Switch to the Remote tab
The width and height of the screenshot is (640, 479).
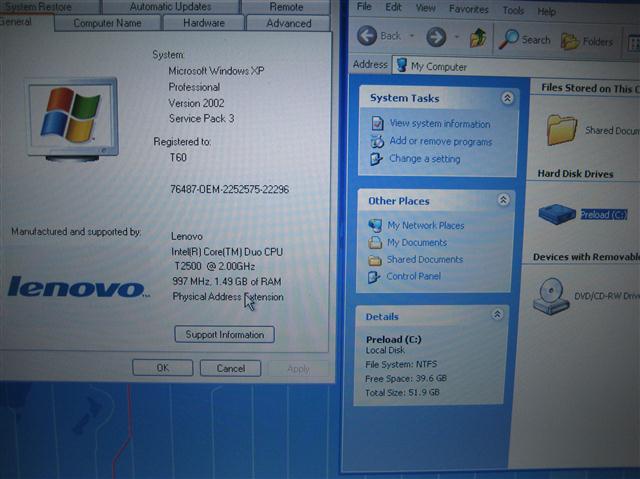click(x=286, y=7)
